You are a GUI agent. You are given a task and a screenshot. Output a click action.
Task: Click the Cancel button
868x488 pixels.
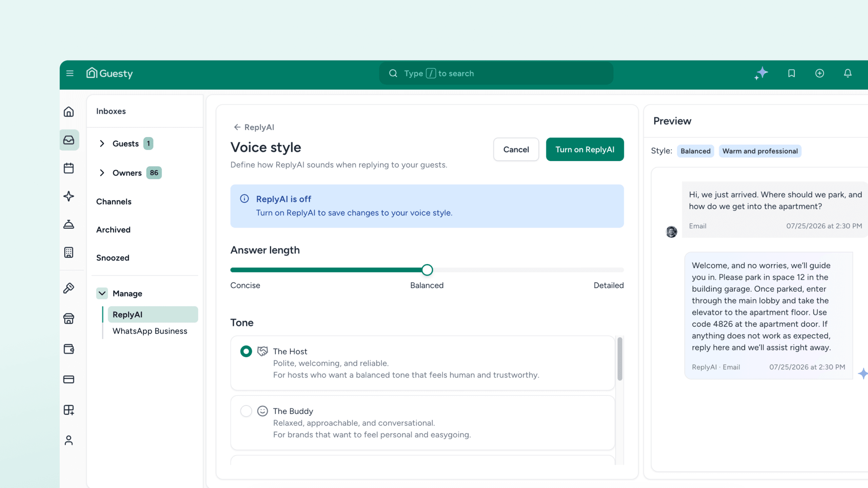tap(516, 149)
